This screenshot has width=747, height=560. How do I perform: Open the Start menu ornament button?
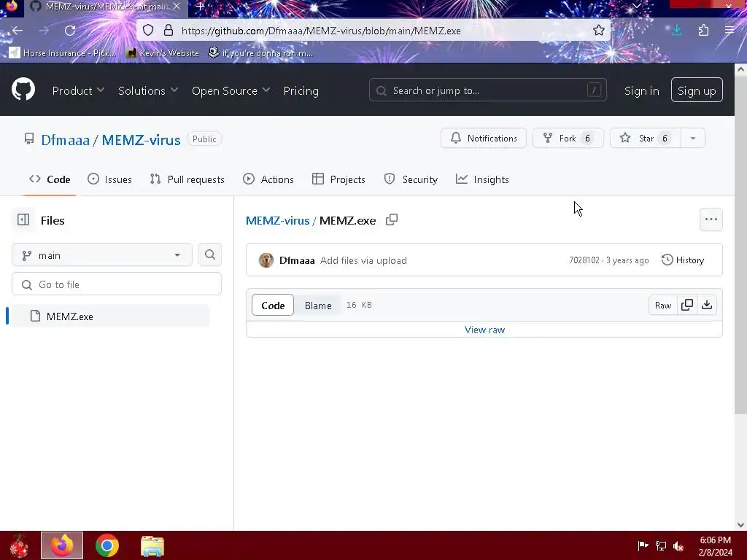(x=19, y=545)
